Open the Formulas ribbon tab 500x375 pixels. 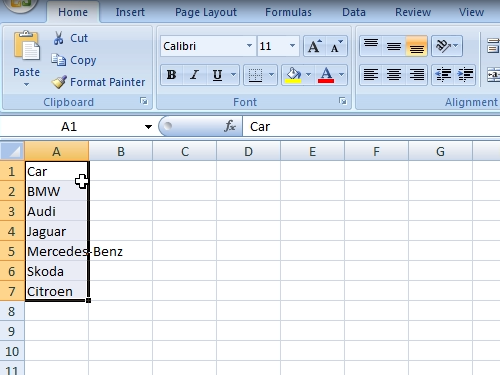click(x=288, y=12)
